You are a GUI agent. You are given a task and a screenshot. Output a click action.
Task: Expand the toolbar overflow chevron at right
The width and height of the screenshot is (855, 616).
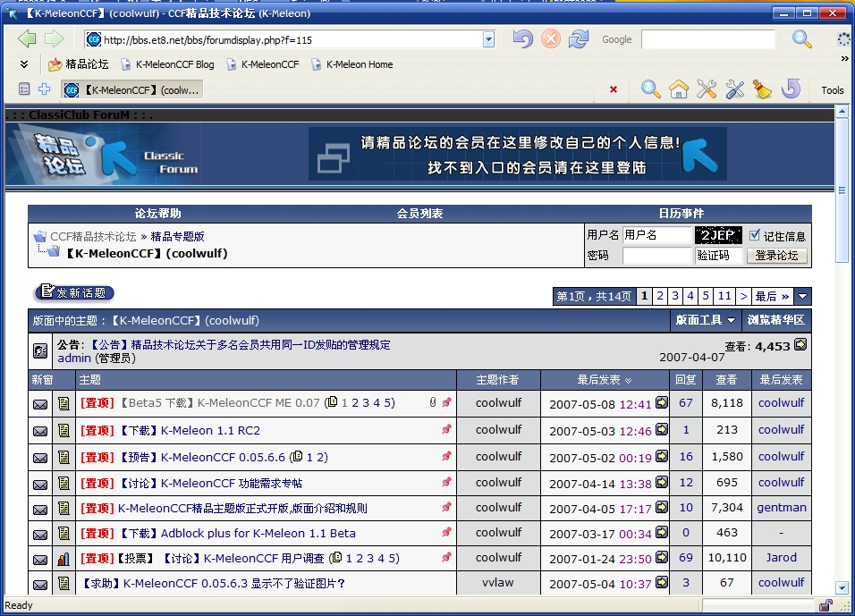click(x=844, y=58)
